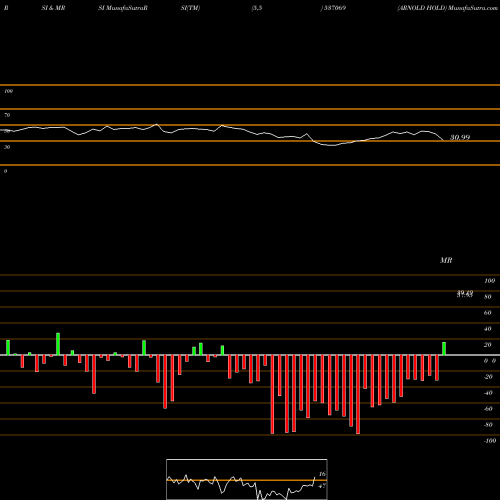Click the 'SI MunafaSutraR' header text

(x=123, y=8)
